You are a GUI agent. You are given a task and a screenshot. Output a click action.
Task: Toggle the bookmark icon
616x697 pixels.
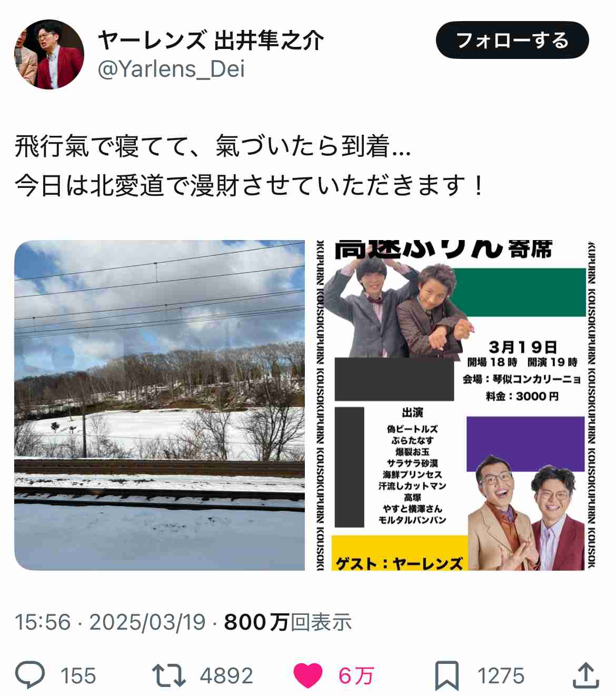coord(447,676)
